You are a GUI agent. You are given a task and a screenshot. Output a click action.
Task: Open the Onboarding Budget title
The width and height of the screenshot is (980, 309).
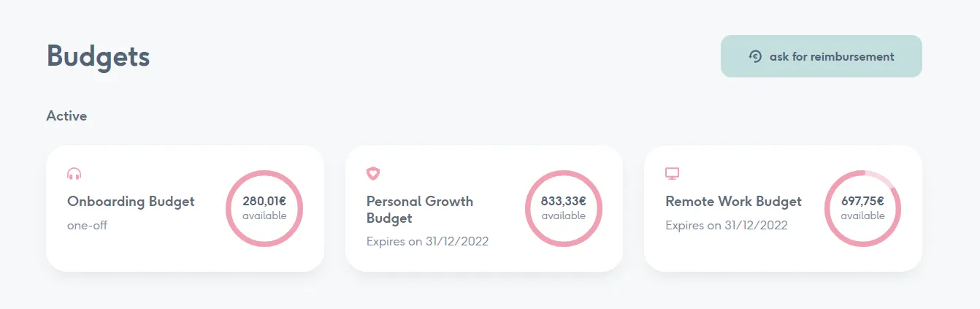(131, 201)
